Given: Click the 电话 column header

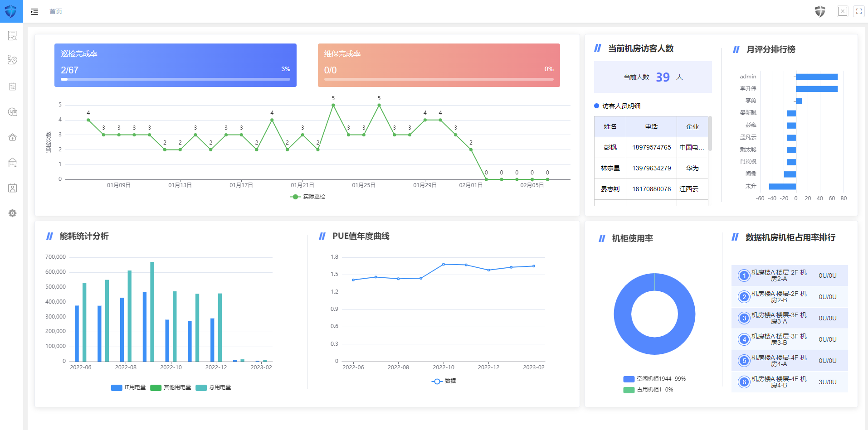Looking at the screenshot, I should pyautogui.click(x=651, y=126).
